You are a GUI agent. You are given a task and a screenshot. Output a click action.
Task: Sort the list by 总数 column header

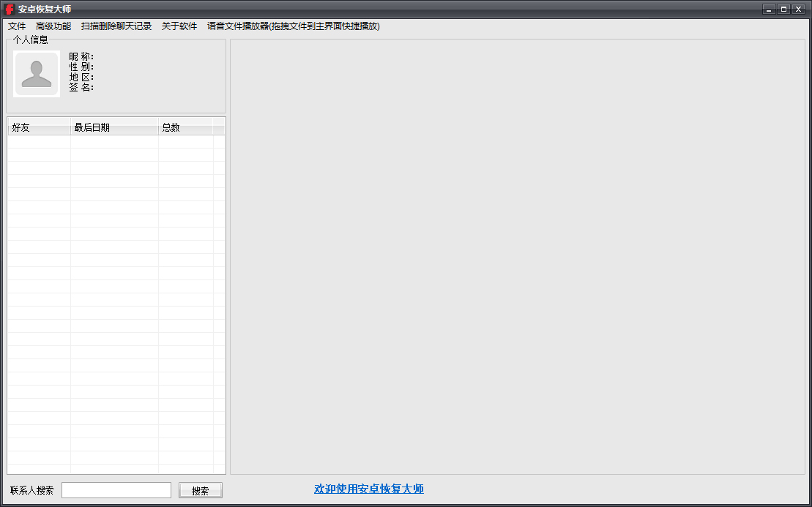coord(185,128)
